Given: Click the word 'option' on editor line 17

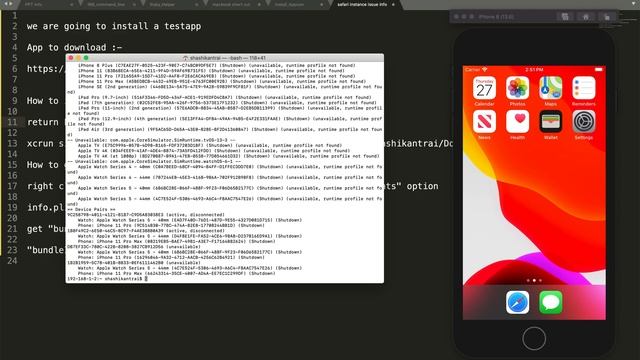Looking at the screenshot, I should click(422, 186).
